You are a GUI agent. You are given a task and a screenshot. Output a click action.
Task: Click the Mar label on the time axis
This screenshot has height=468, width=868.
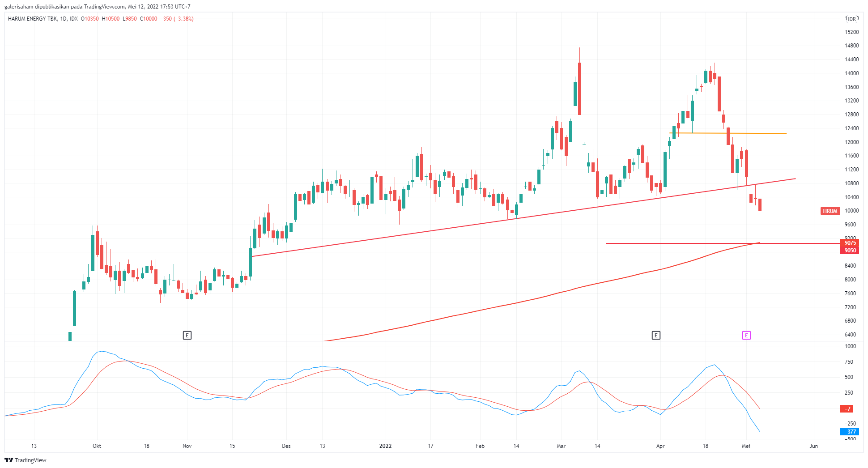click(561, 446)
